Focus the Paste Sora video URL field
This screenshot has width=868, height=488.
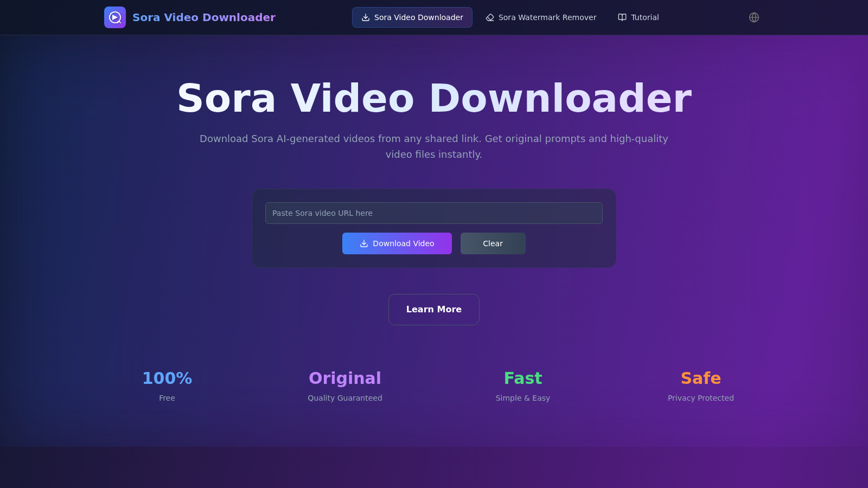coord(433,213)
